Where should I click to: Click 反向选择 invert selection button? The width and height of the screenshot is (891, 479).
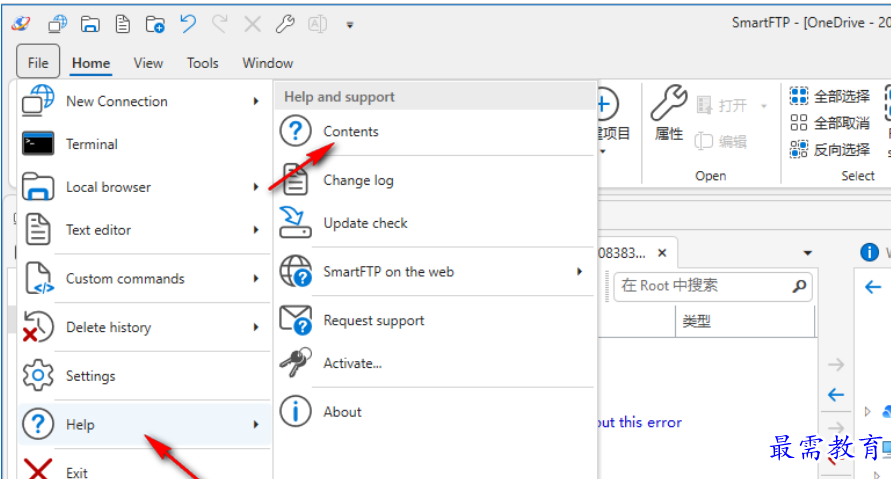(830, 149)
